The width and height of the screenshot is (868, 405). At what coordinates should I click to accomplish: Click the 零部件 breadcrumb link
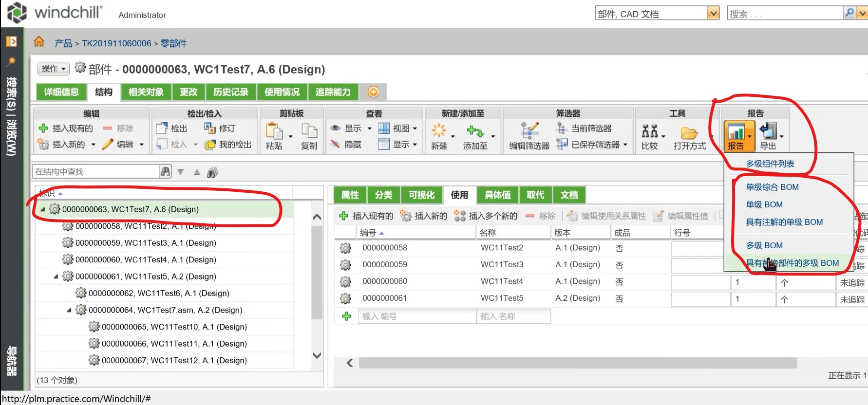pos(173,43)
